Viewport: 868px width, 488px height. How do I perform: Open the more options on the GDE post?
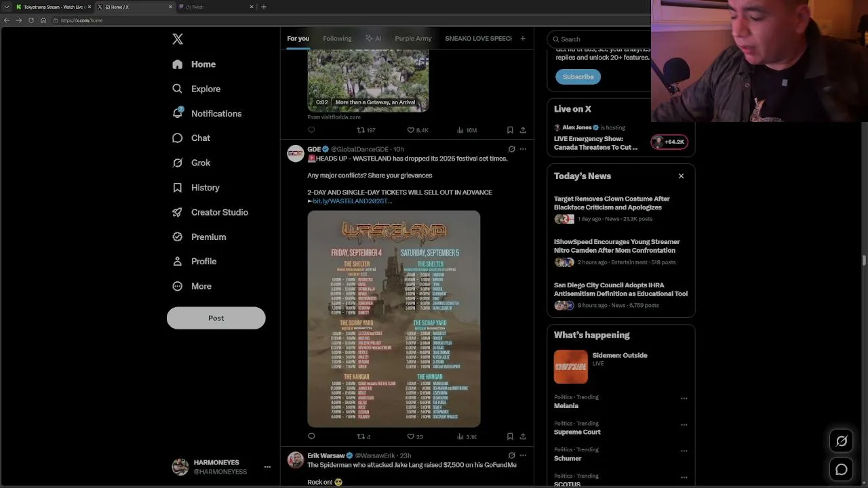point(522,149)
